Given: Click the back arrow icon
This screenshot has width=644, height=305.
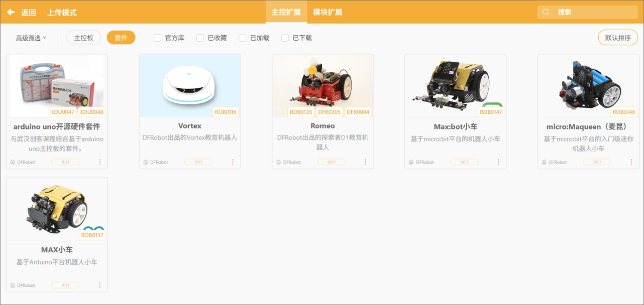Looking at the screenshot, I should 11,12.
